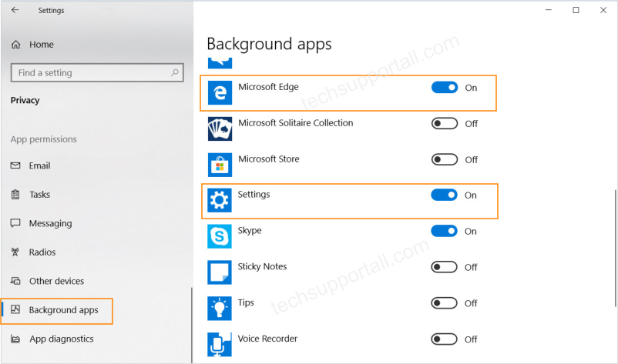
Task: Disable Skype background toggle
Action: (x=444, y=231)
